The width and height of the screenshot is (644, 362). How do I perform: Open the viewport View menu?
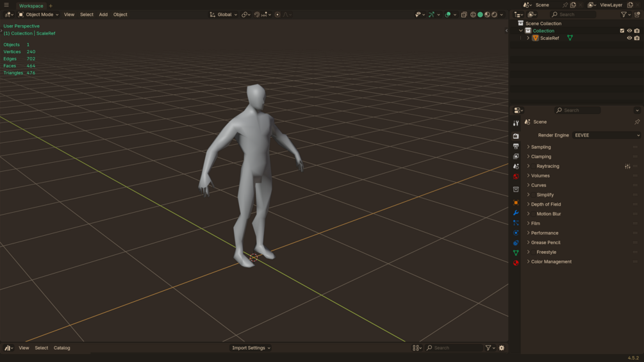click(69, 14)
